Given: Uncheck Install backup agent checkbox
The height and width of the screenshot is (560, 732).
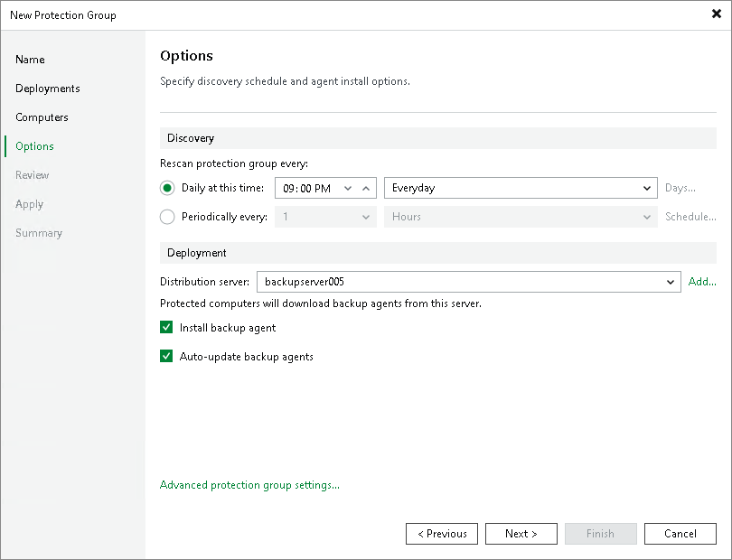Looking at the screenshot, I should [x=166, y=327].
